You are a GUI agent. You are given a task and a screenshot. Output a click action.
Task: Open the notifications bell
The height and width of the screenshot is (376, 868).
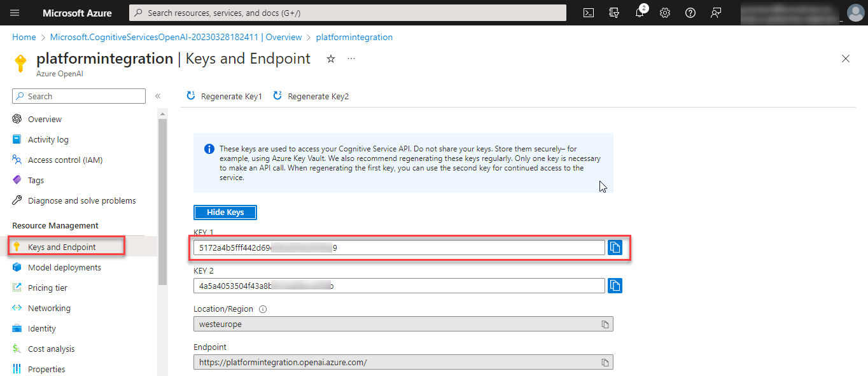[x=640, y=13]
